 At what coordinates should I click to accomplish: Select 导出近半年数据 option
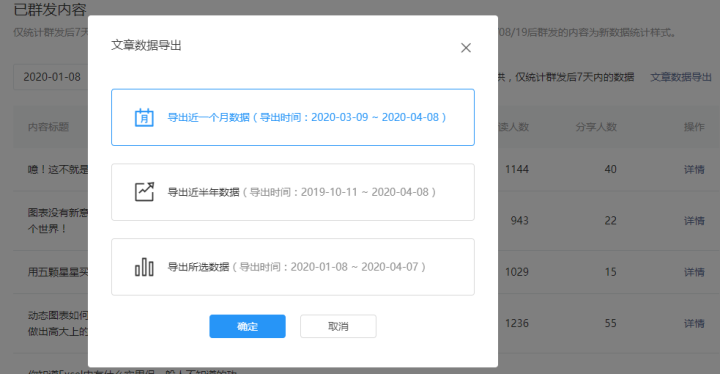[x=292, y=192]
